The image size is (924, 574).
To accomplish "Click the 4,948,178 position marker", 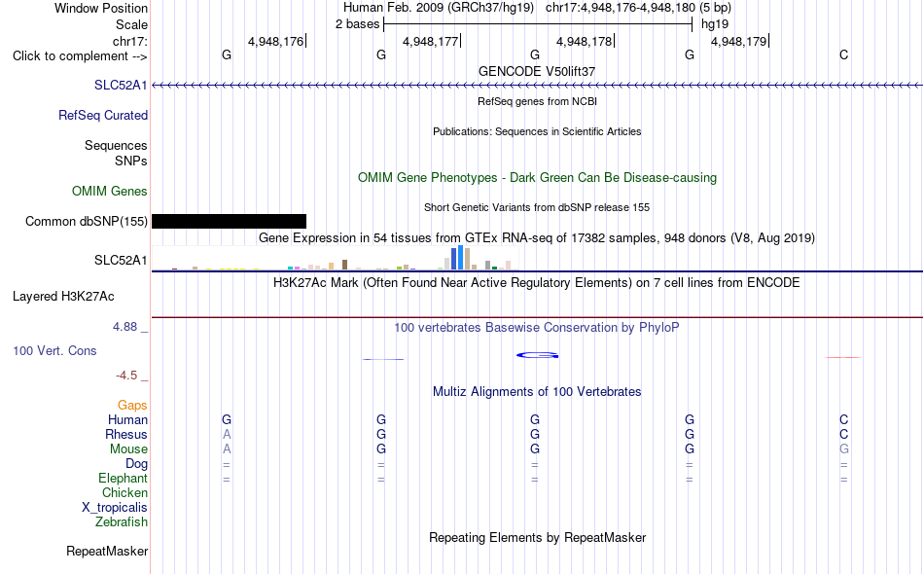I will [584, 41].
